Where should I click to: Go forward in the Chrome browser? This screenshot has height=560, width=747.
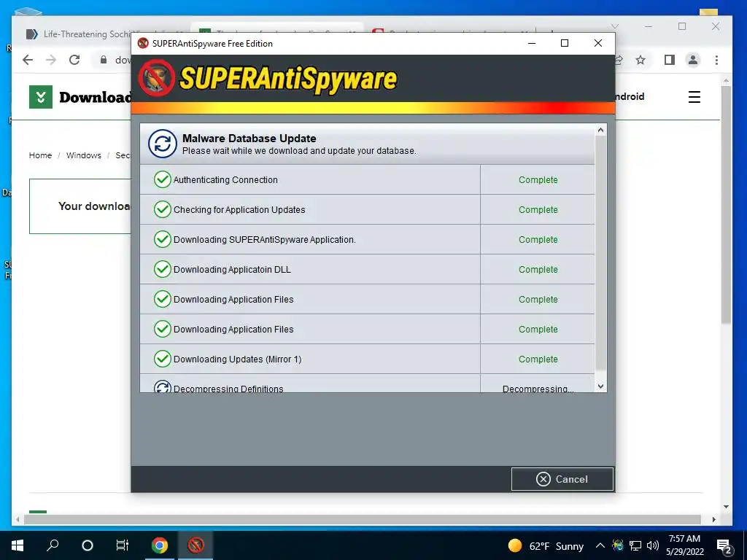51,60
